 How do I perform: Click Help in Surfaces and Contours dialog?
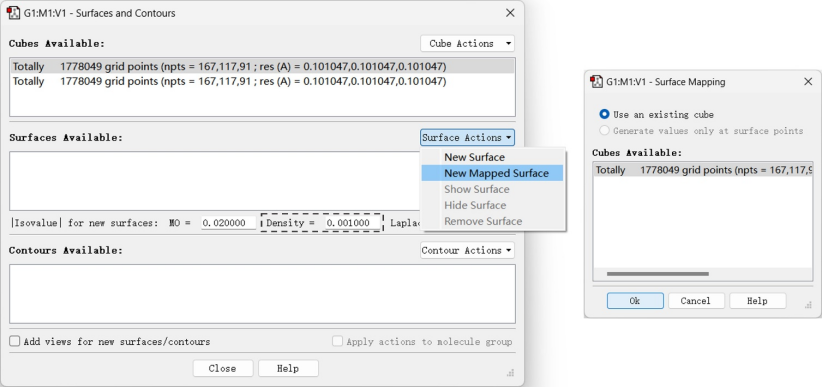coord(288,369)
